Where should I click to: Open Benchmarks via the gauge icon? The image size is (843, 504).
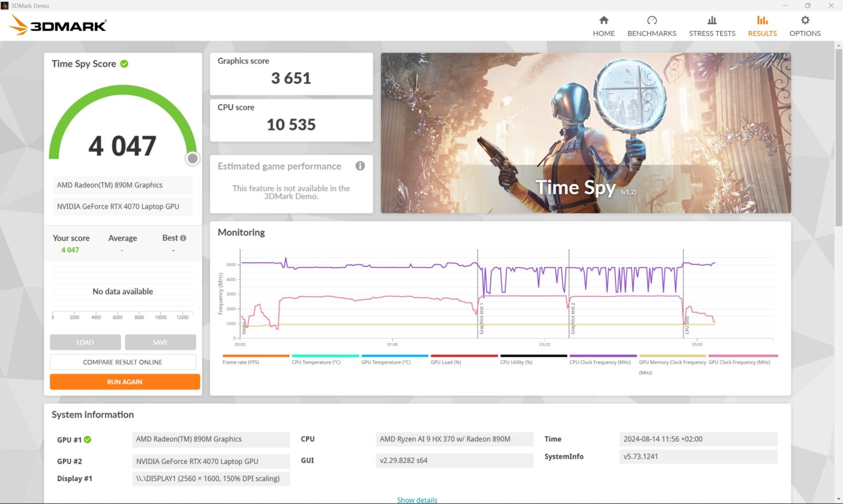click(x=652, y=21)
